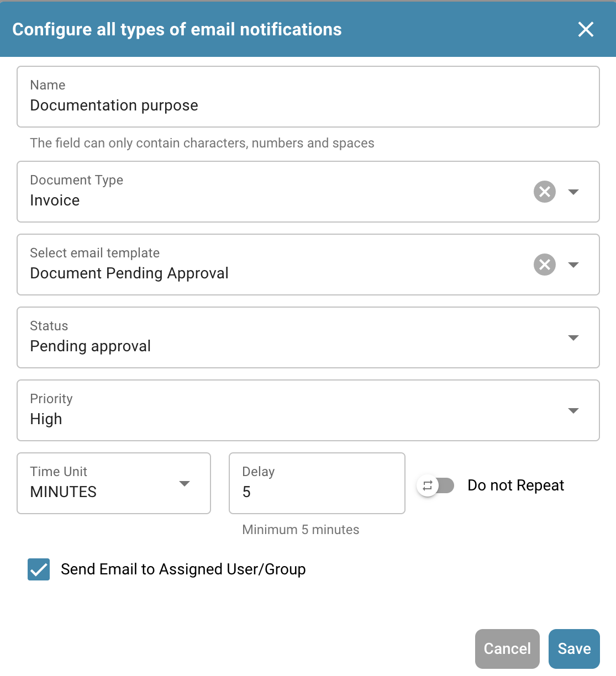Click the Document Pending Approval template value
616x676 pixels.
(x=129, y=273)
